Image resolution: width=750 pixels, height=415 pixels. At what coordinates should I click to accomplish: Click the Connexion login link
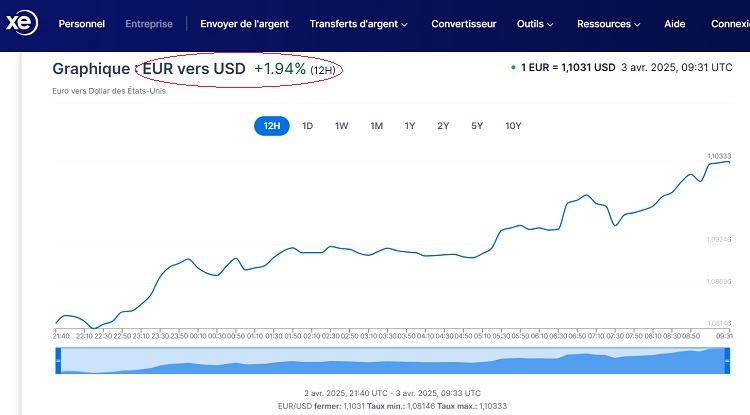(x=730, y=24)
